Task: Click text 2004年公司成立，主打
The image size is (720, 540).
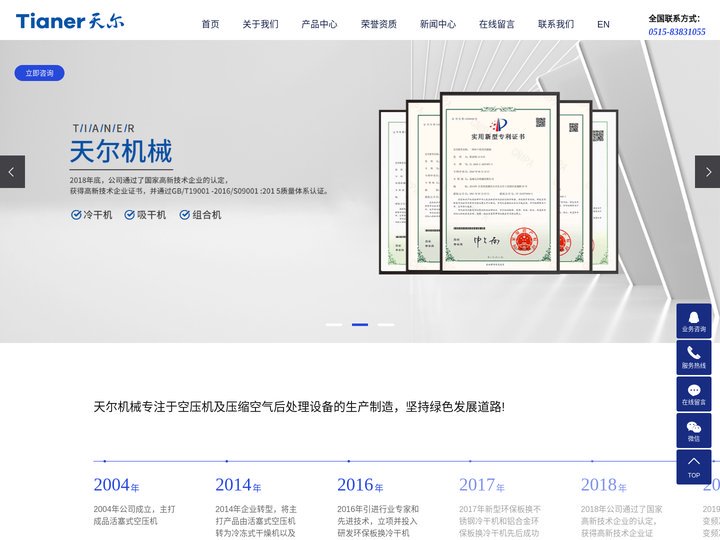Action: (x=135, y=509)
